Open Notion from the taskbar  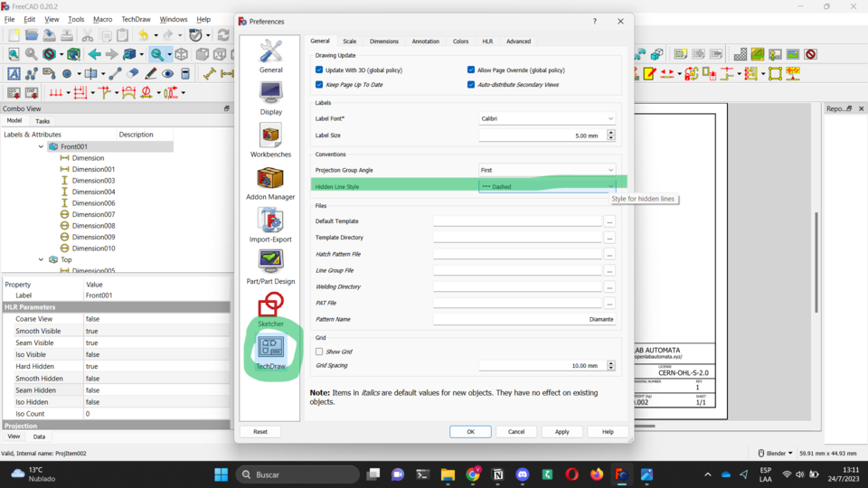(497, 474)
